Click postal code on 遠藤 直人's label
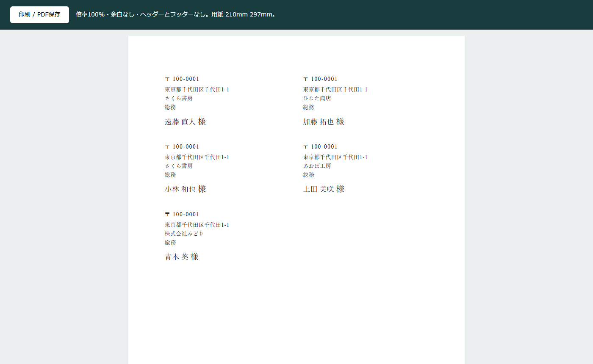The height and width of the screenshot is (364, 593). pos(182,79)
